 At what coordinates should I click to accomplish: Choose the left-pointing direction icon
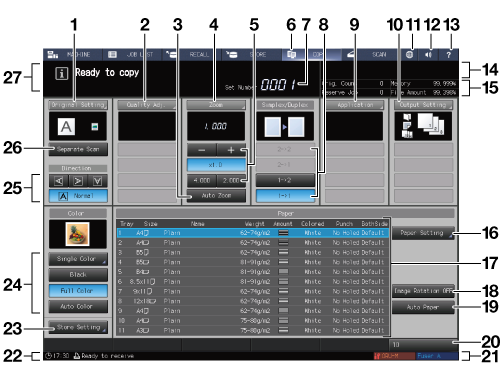click(x=59, y=181)
